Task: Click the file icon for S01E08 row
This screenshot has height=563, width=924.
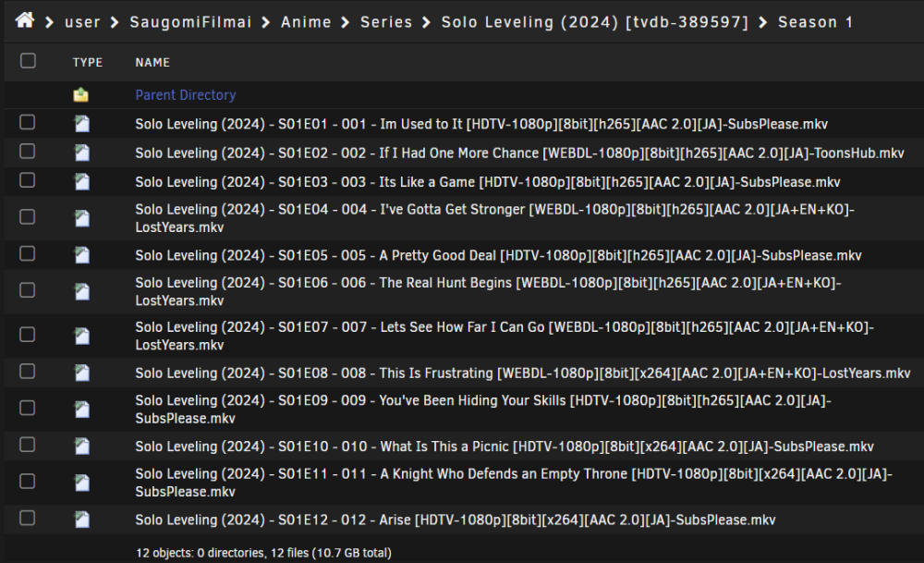Action: coord(82,373)
